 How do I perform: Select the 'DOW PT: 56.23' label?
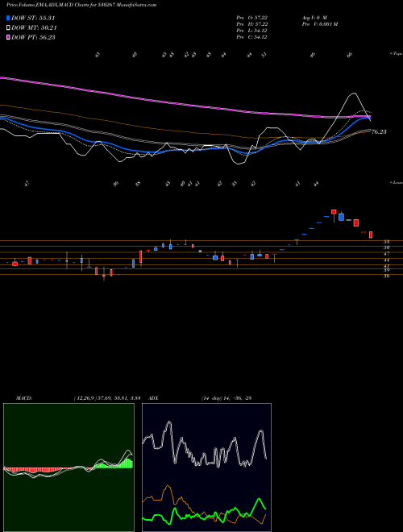click(x=33, y=37)
